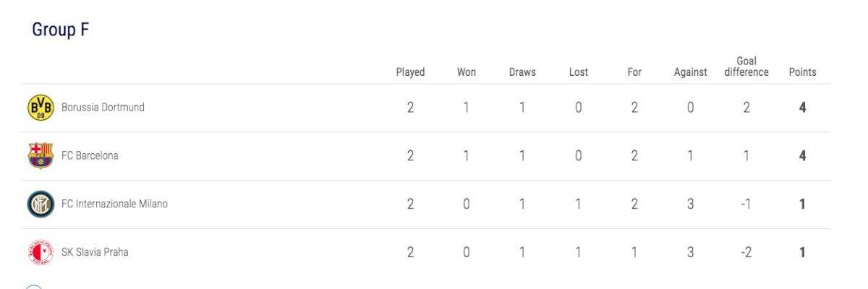The height and width of the screenshot is (289, 868).
Task: Click the partial circle icon below the table
Action: coord(34,287)
